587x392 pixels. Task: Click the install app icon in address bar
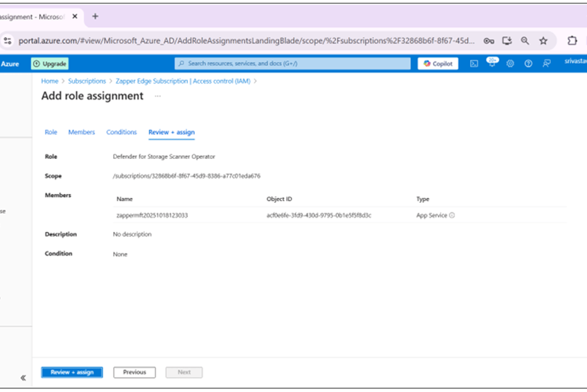tap(507, 41)
